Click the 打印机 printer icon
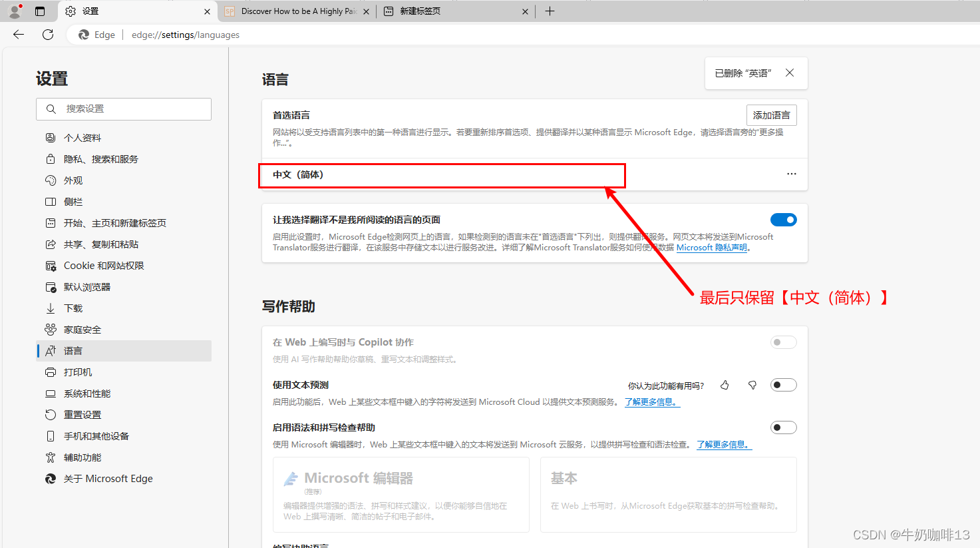This screenshot has width=980, height=548. pos(51,372)
